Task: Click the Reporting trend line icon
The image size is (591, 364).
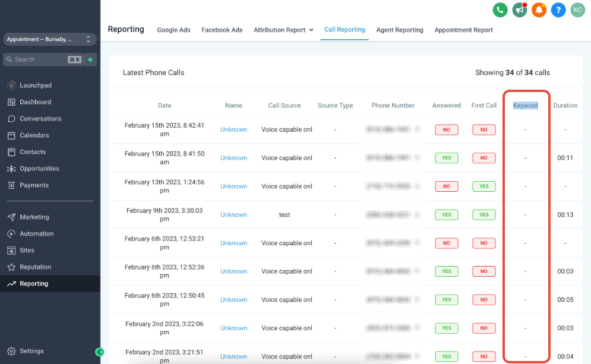Action: pos(11,284)
